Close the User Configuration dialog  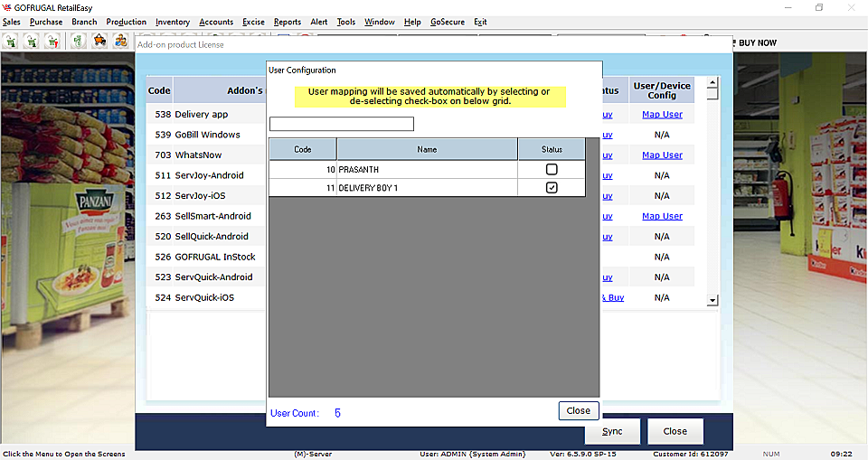tap(579, 410)
